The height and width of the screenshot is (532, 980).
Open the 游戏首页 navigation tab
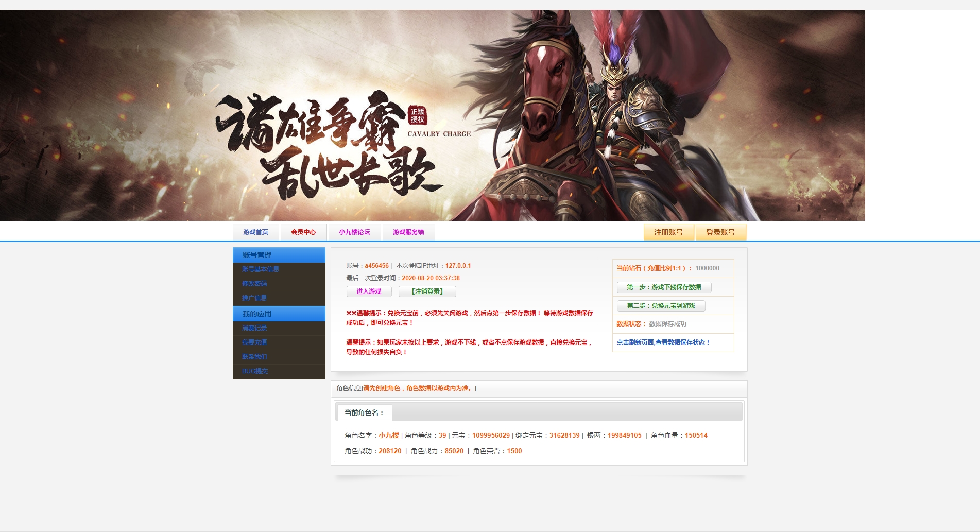pos(256,232)
